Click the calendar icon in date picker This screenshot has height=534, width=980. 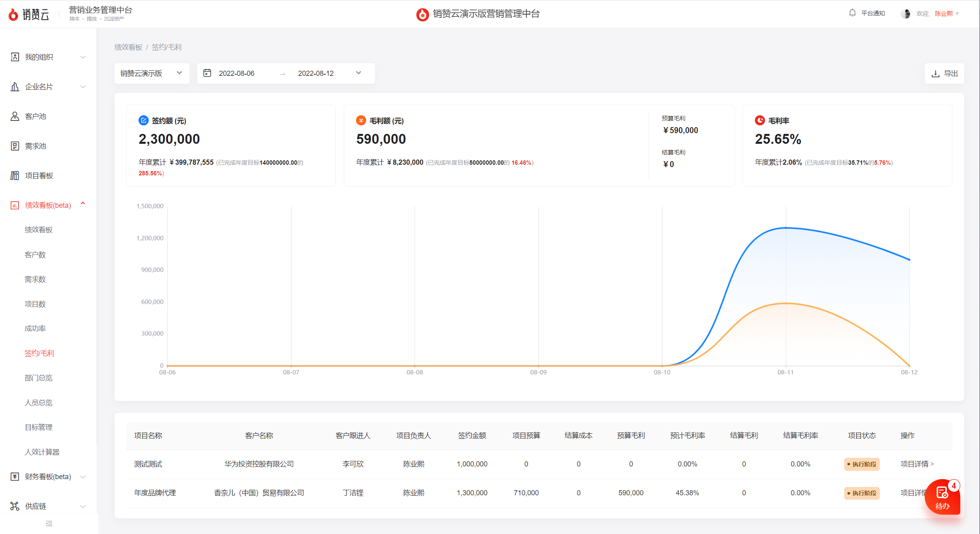207,73
